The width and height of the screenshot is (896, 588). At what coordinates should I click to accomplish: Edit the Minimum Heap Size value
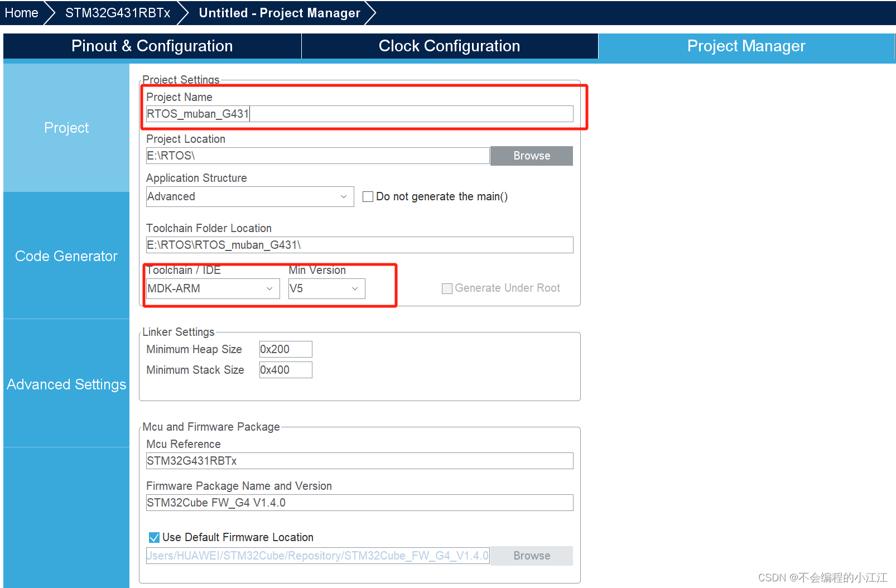click(286, 349)
